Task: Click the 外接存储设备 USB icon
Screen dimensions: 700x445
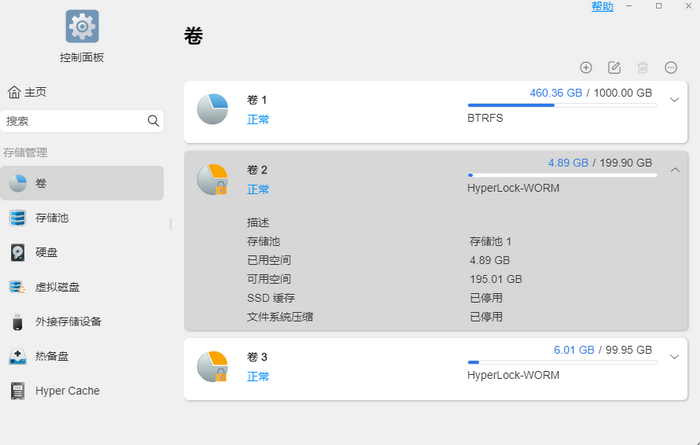Action: 17,322
